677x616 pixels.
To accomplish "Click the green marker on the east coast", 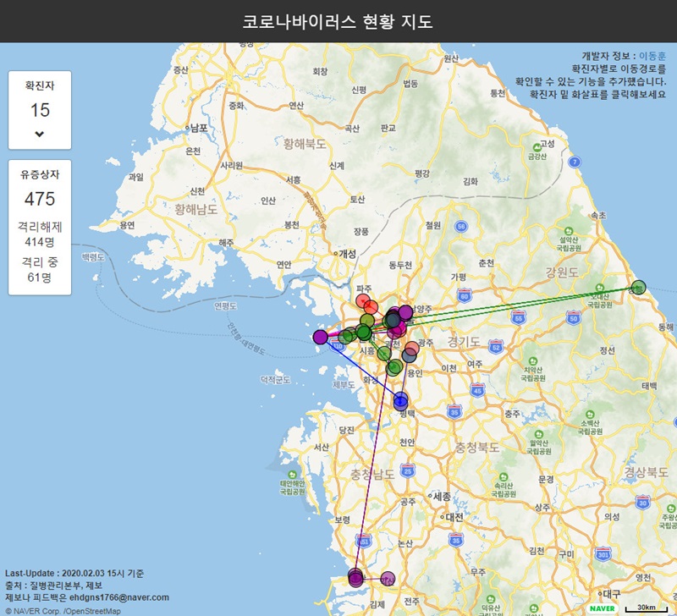I will [x=638, y=288].
